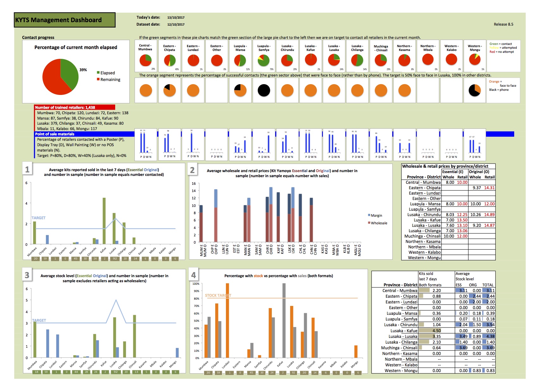Open the Lusaka - Chilanga contact pie chart

[x=357, y=60]
